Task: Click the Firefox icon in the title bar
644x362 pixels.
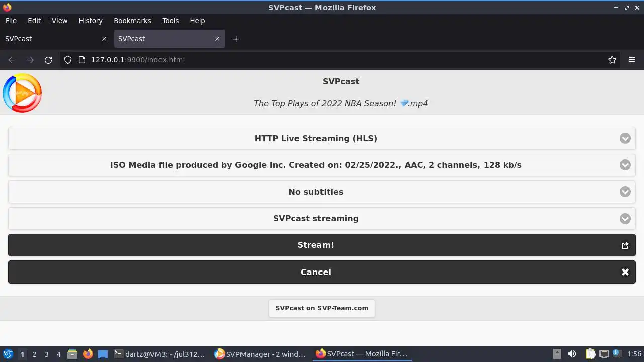Action: pyautogui.click(x=7, y=7)
